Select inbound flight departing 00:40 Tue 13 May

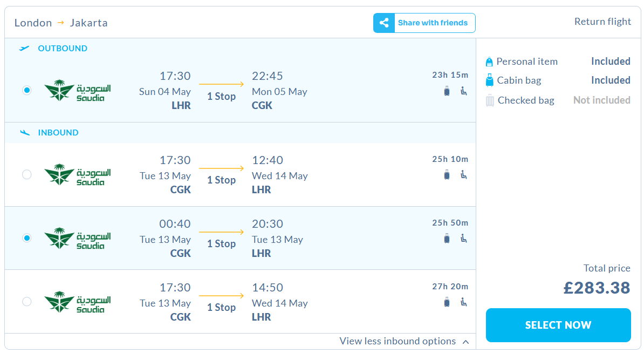(x=27, y=237)
